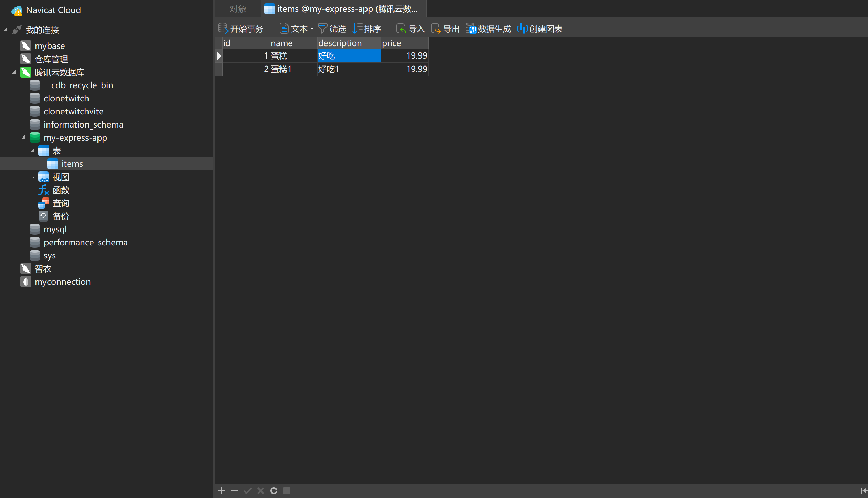The width and height of the screenshot is (868, 498).
Task: Switch to the 对象 tab
Action: (238, 9)
